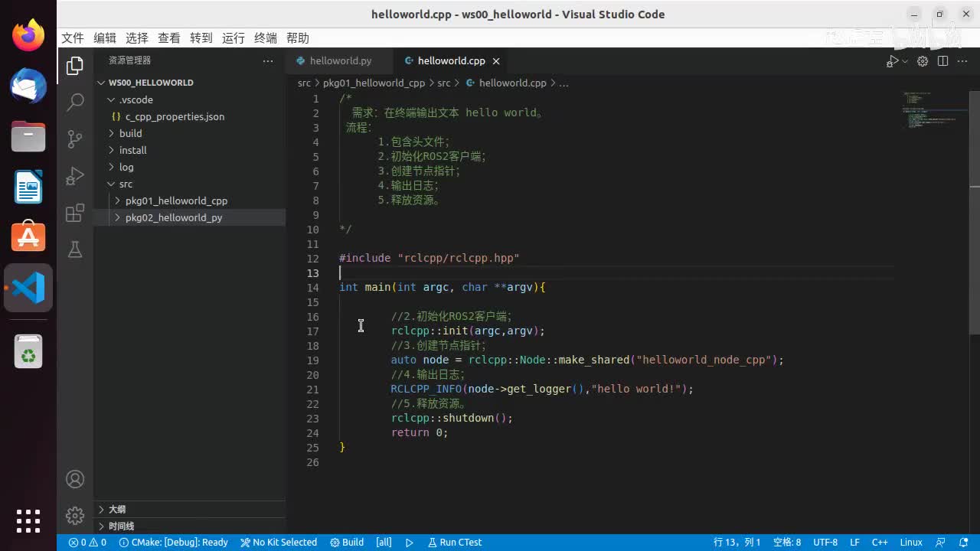Open the Extensions view
Viewport: 980px width, 551px height.
[75, 213]
